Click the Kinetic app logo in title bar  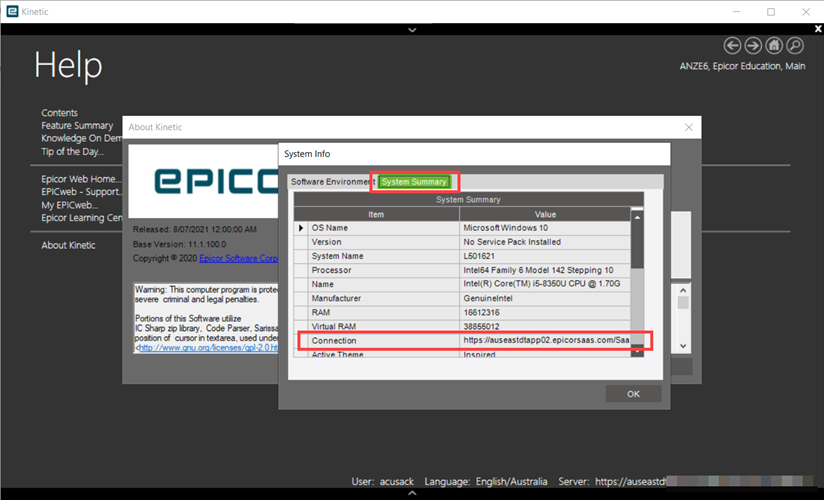[x=11, y=12]
